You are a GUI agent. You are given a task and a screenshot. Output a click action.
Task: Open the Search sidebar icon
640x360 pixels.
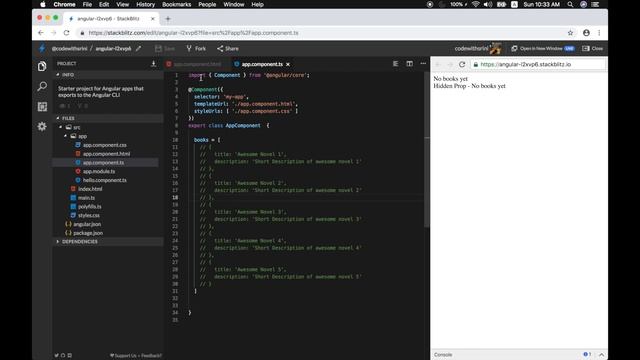(42, 86)
